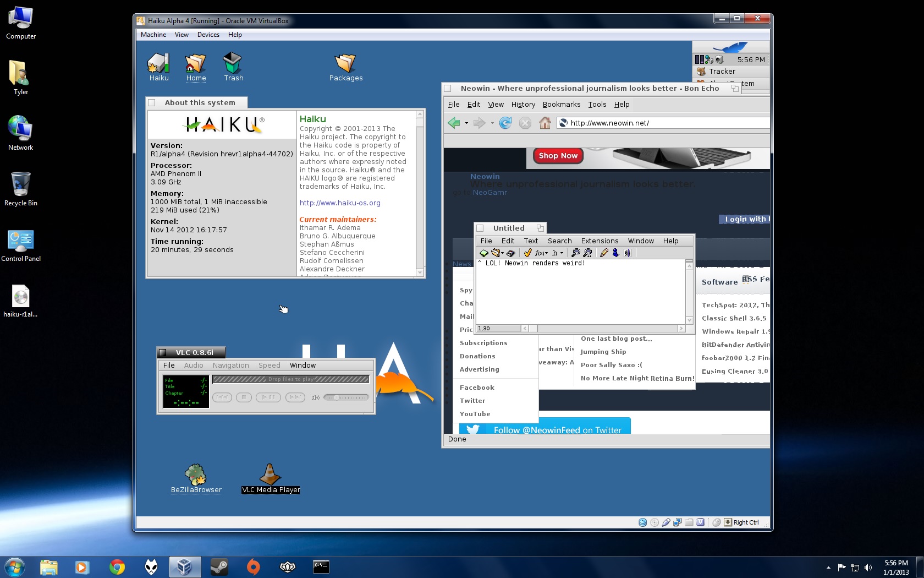Expand the back history dropdown arrow

click(x=466, y=123)
